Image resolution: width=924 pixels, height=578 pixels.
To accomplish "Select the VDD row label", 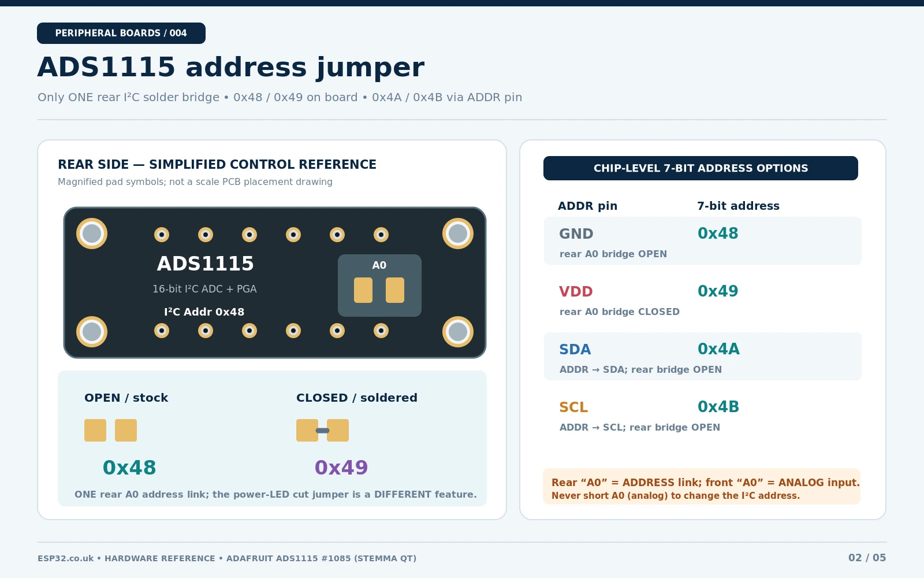I will [576, 291].
